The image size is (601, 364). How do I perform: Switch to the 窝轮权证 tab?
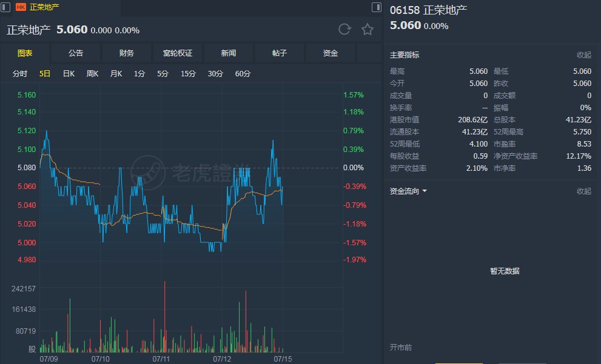coord(178,53)
